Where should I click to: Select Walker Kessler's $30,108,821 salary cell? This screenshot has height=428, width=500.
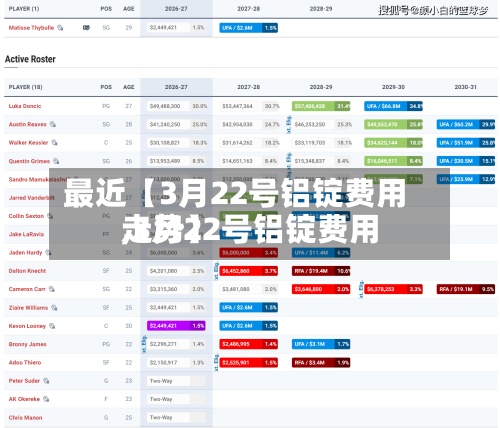pyautogui.click(x=177, y=143)
